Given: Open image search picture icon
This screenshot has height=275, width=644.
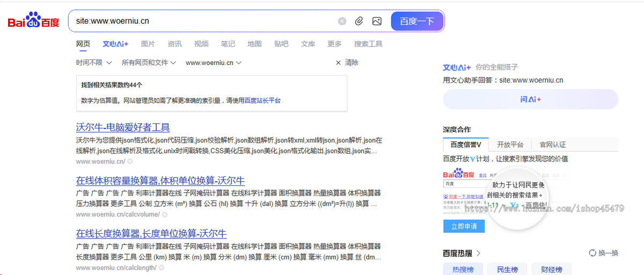Looking at the screenshot, I should (377, 21).
